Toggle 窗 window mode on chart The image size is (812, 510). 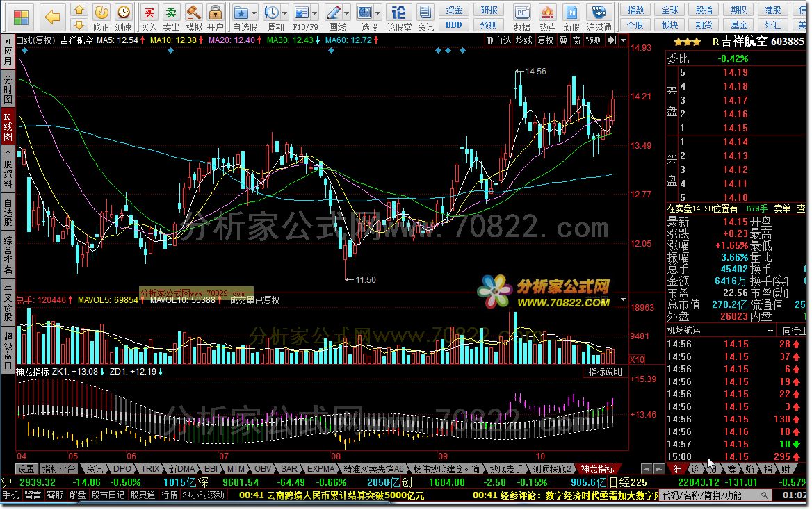576,40
